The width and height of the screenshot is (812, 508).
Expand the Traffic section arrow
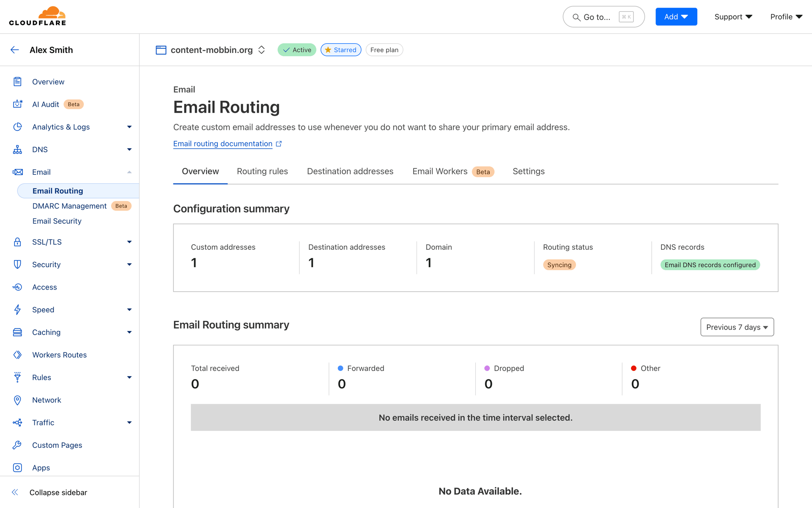(x=129, y=422)
